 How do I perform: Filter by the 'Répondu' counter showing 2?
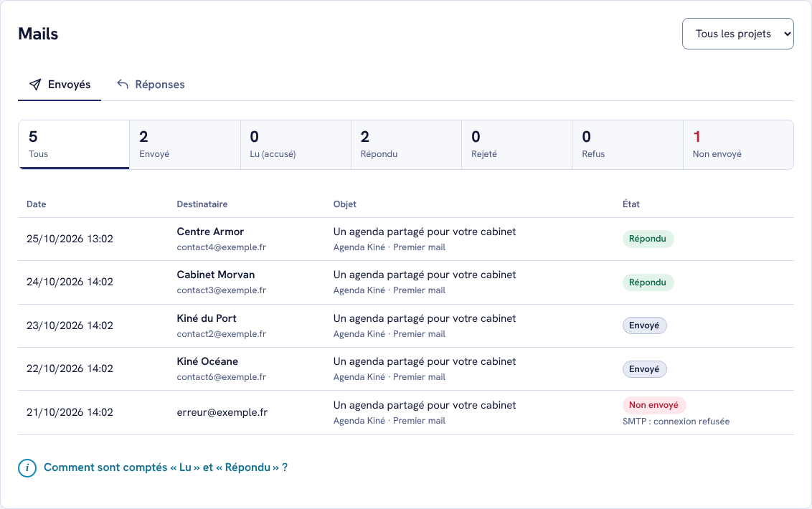point(406,145)
